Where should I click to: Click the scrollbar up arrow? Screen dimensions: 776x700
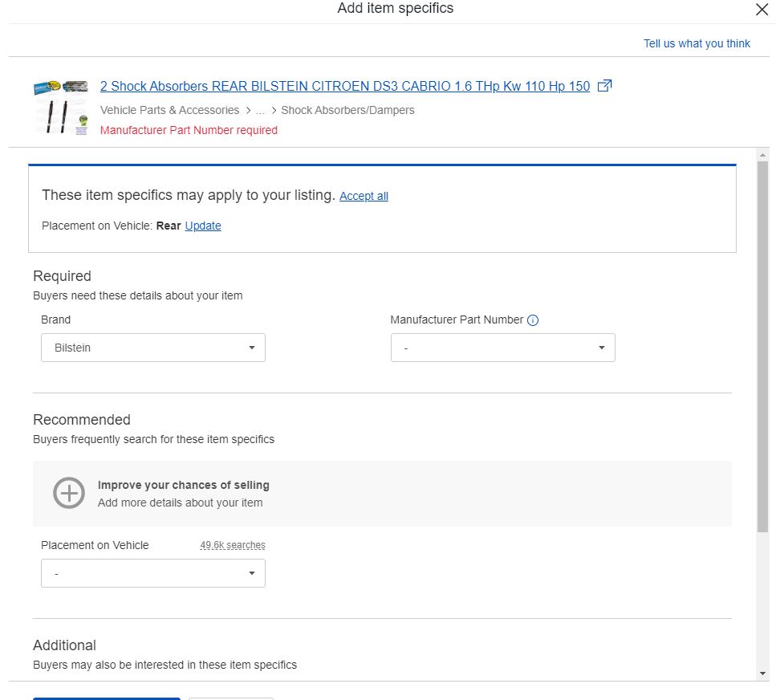click(762, 155)
